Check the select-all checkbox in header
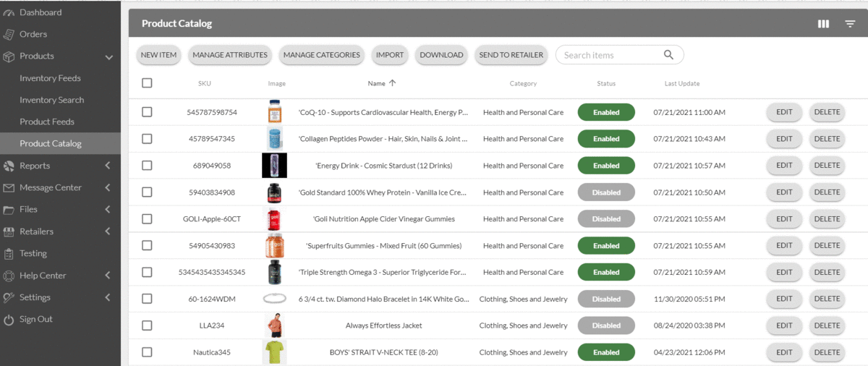The height and width of the screenshot is (366, 868). tap(147, 83)
